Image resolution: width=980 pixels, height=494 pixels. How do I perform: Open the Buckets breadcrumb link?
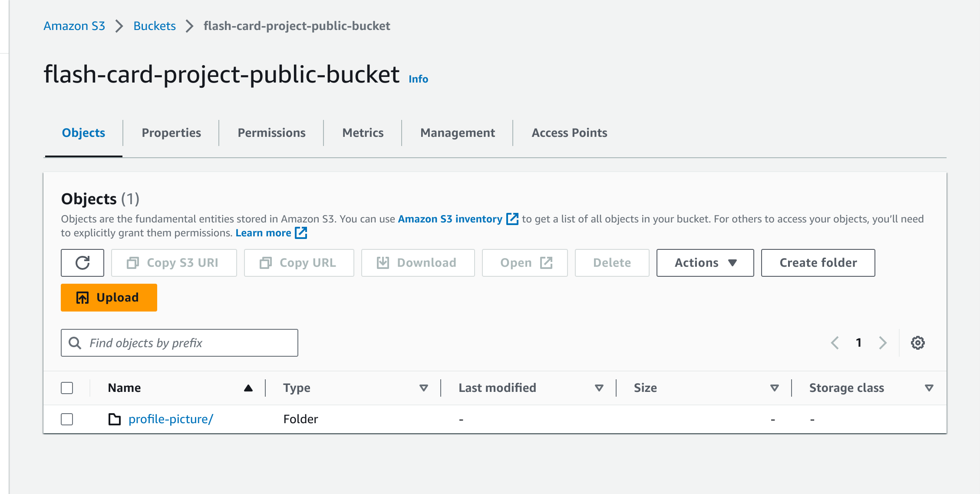pyautogui.click(x=154, y=26)
